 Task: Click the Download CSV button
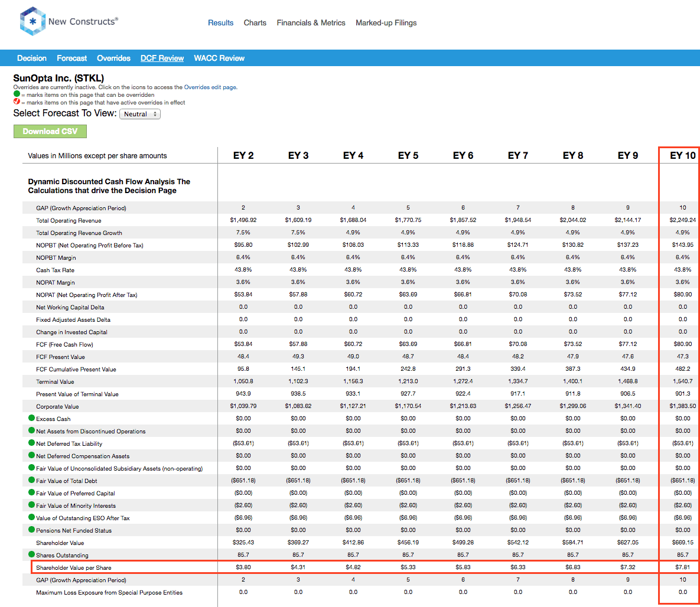(50, 131)
